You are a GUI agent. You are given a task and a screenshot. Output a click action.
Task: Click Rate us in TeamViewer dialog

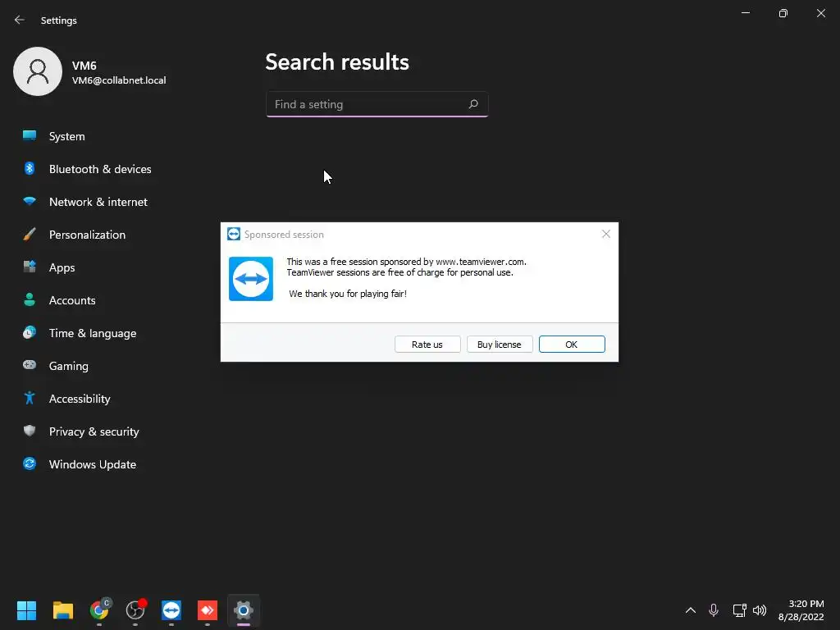(427, 345)
